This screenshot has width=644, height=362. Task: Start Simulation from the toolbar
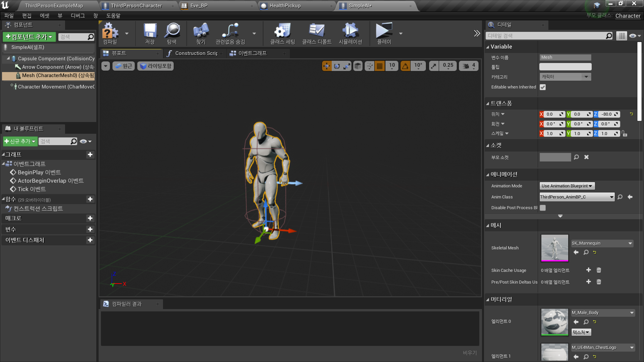click(x=350, y=33)
